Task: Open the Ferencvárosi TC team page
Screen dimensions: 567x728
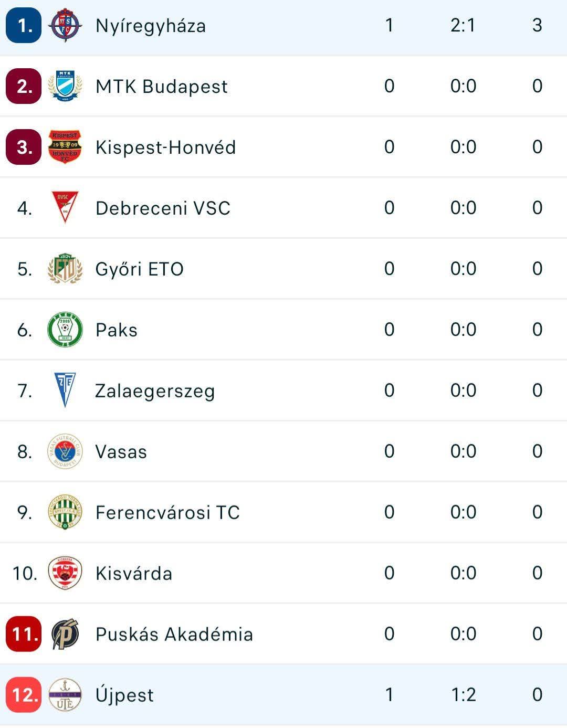Action: coord(167,512)
